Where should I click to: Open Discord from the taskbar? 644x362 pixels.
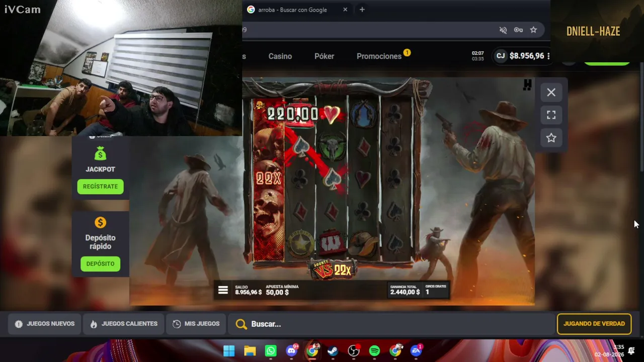(291, 351)
